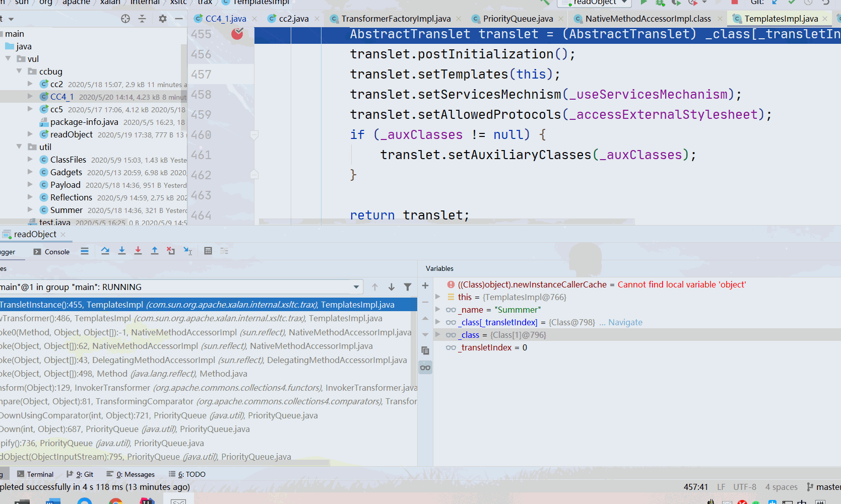
Task: Click the filter frames funnel icon
Action: [x=408, y=287]
